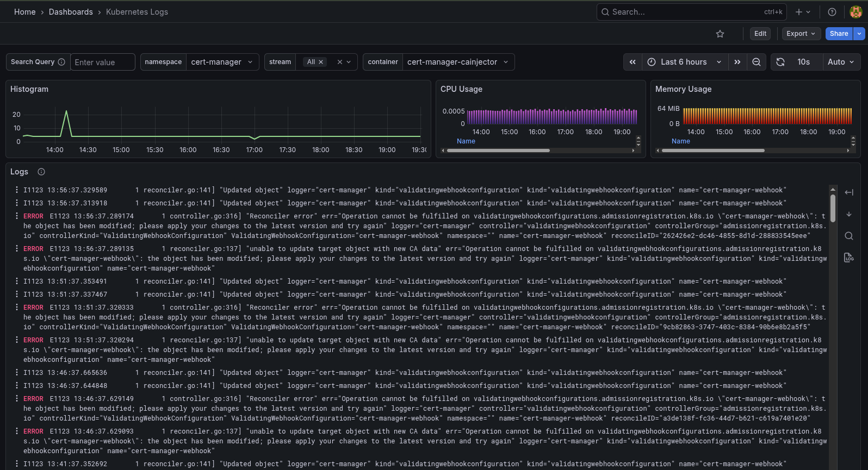
Task: Remove the All stream filter chip
Action: [321, 62]
